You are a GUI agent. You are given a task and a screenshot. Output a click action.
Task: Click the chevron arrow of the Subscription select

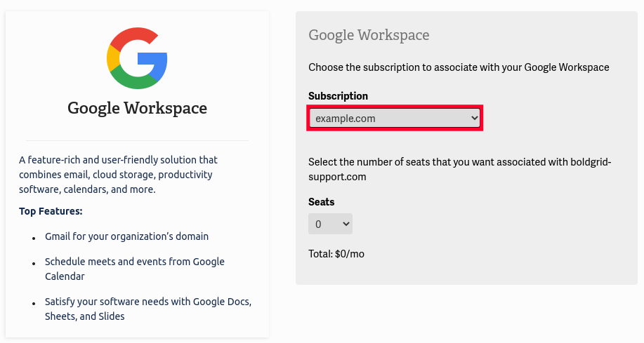coord(475,119)
